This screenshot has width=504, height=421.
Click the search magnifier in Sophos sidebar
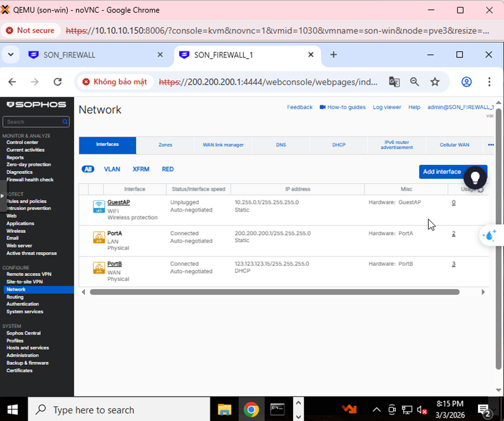click(x=65, y=122)
